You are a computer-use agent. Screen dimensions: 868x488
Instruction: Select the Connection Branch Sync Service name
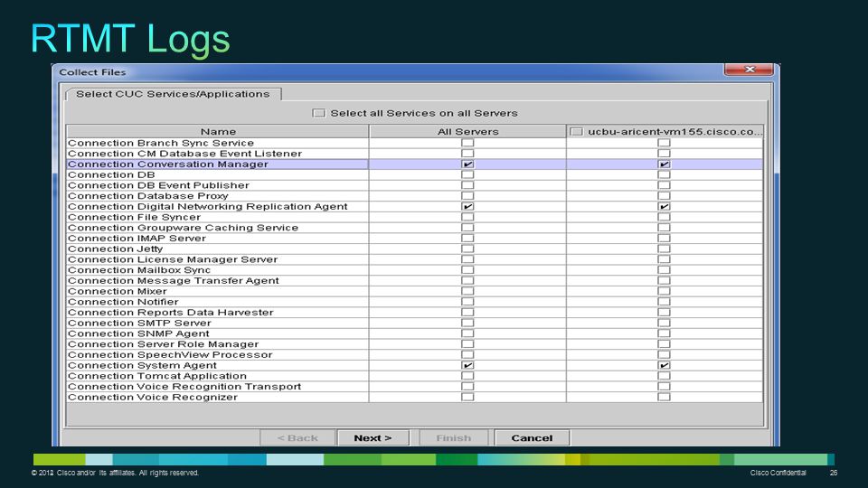point(161,143)
